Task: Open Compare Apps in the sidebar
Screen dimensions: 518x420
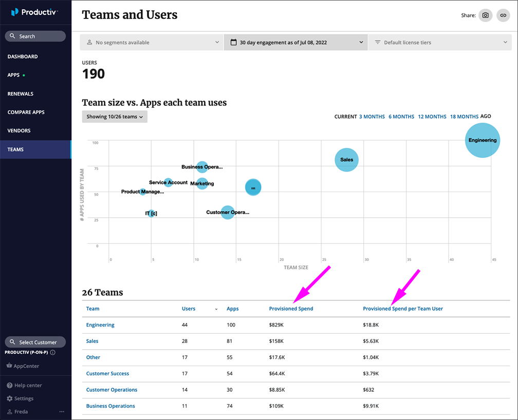Action: click(26, 112)
